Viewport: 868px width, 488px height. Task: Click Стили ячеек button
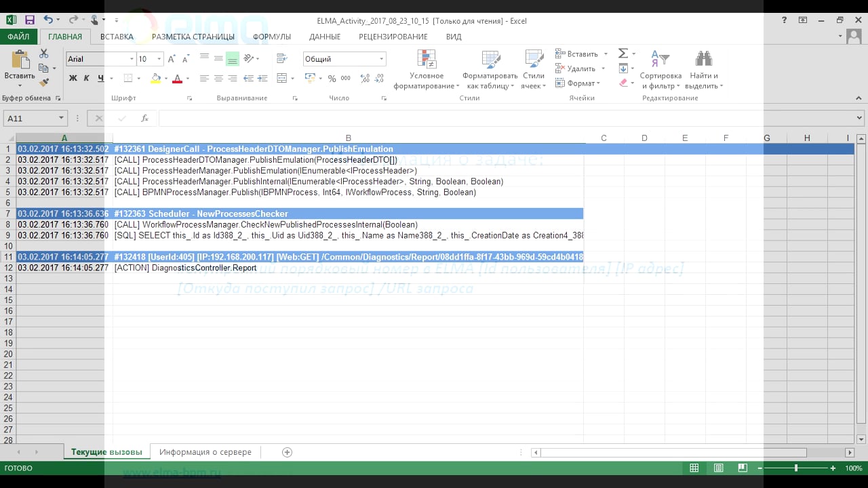click(534, 69)
